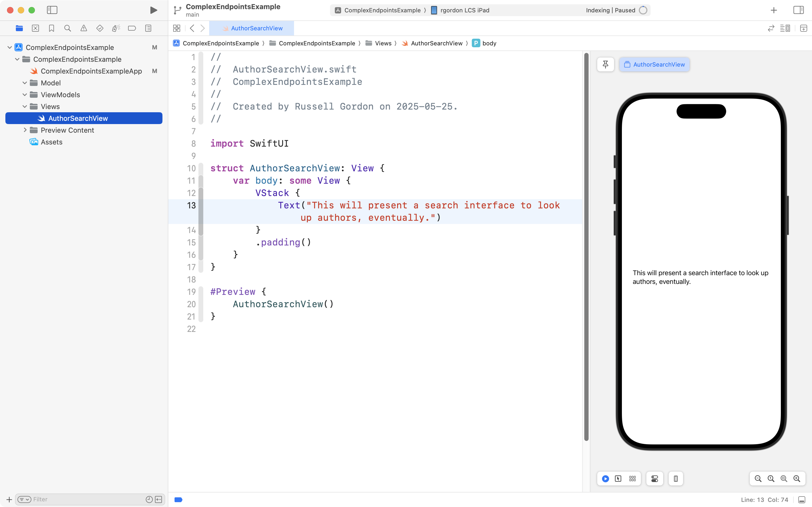
Task: Zoom in the preview canvas
Action: click(797, 479)
